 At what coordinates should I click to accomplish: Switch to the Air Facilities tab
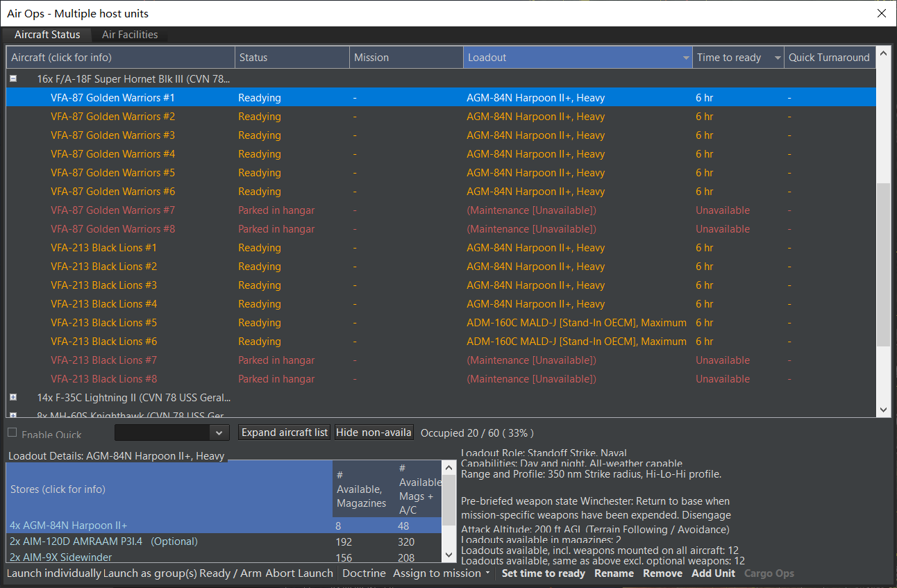(130, 35)
